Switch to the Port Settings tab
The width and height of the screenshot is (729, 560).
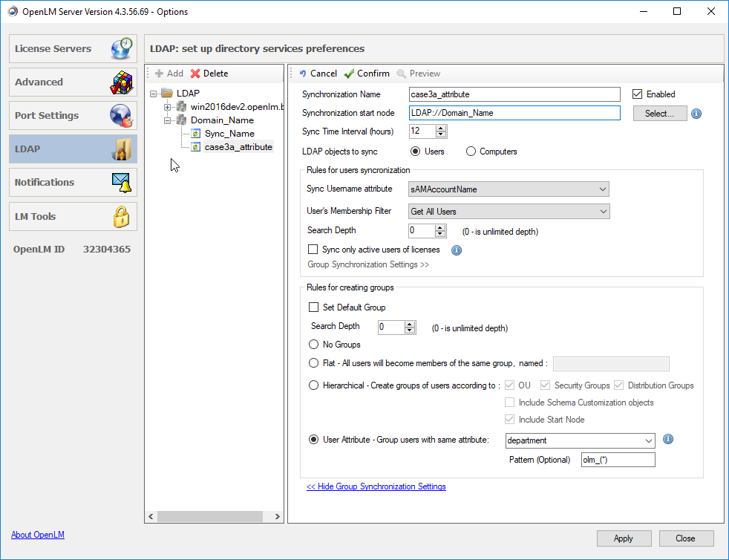(73, 116)
